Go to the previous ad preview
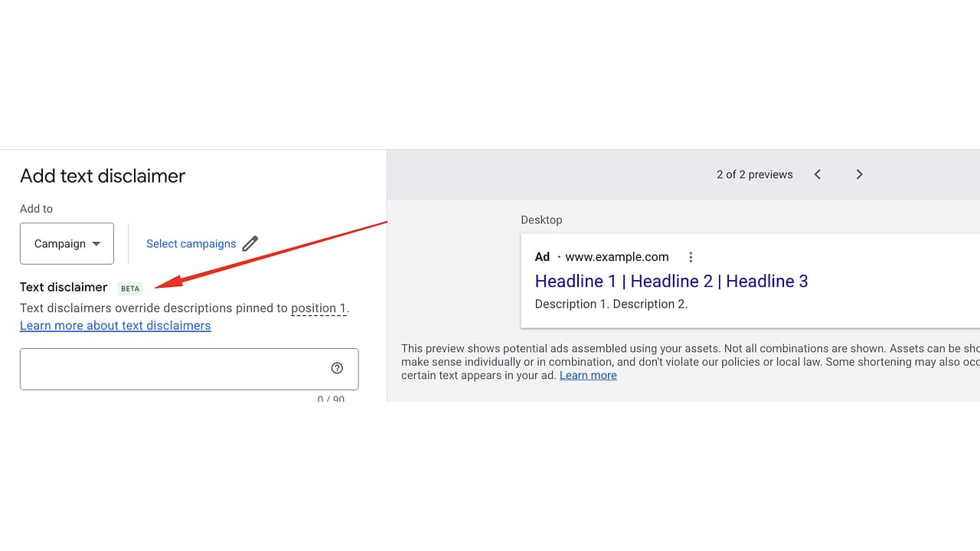 (x=818, y=174)
